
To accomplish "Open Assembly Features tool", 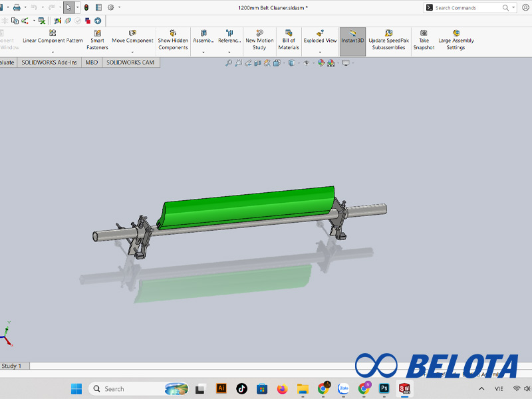I will point(203,37).
